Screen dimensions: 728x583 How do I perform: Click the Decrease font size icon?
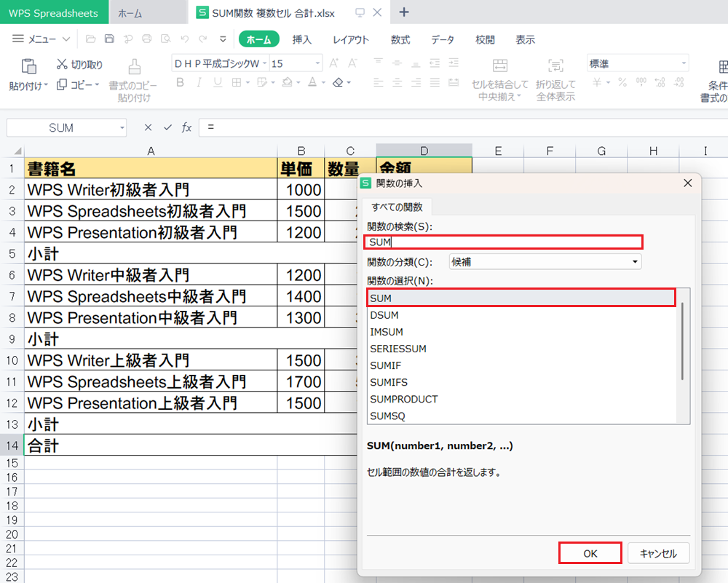pos(353,63)
